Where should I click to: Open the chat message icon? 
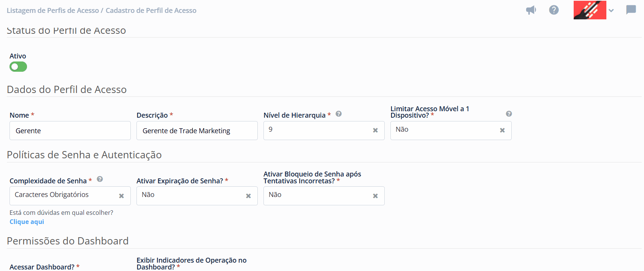pyautogui.click(x=631, y=10)
